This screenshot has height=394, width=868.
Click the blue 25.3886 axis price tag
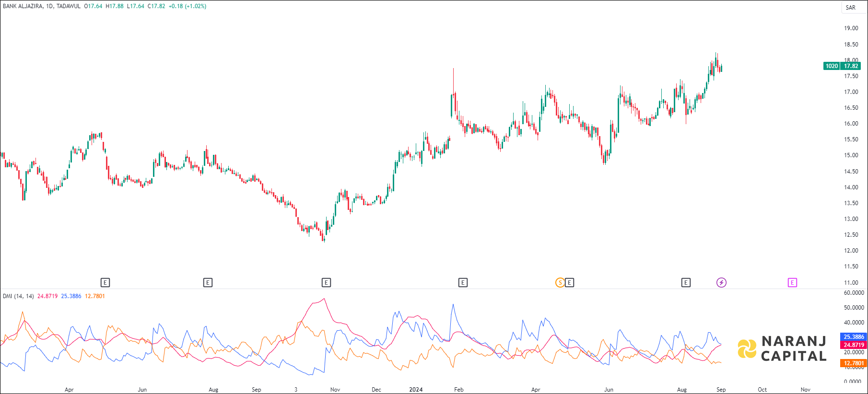[x=854, y=337]
